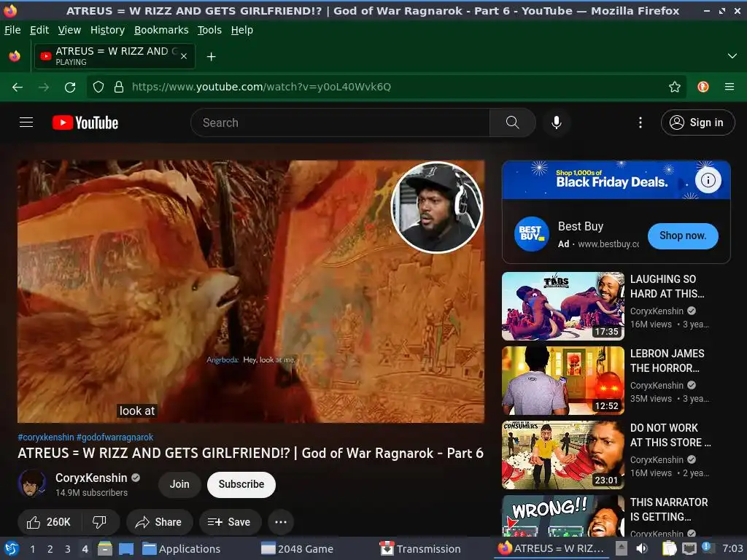Open the Bookmarks menu

point(161,30)
